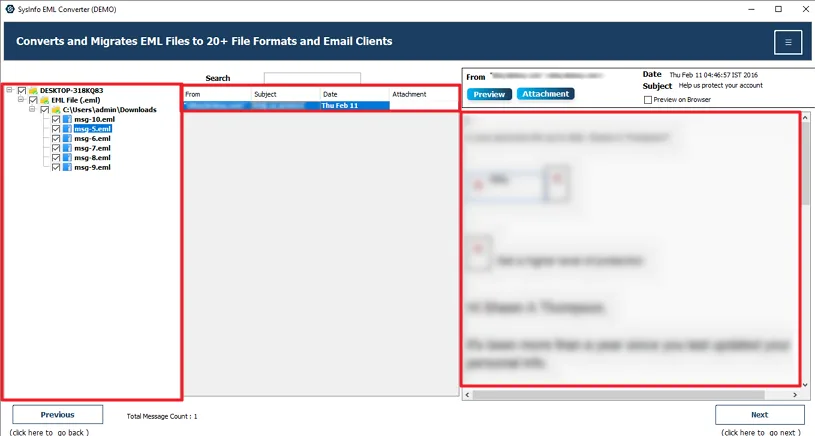Select the msg-10.eml tree item
The height and width of the screenshot is (436, 815).
[x=94, y=120]
